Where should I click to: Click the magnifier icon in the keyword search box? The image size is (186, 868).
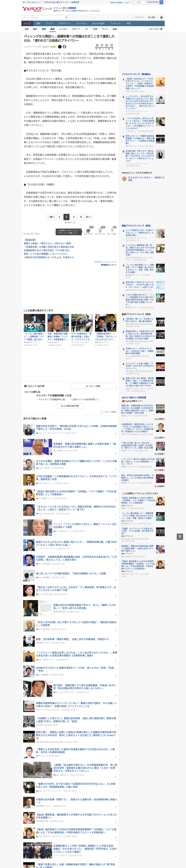tap(66, 18)
